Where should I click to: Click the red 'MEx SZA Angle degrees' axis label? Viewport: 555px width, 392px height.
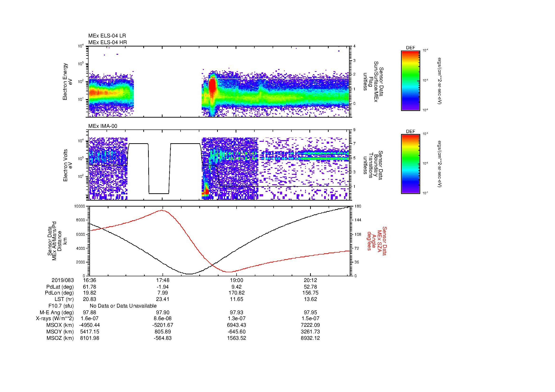(x=377, y=241)
